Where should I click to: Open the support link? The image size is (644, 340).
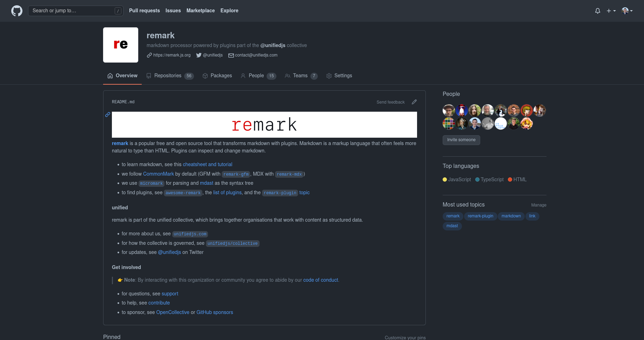click(170, 294)
